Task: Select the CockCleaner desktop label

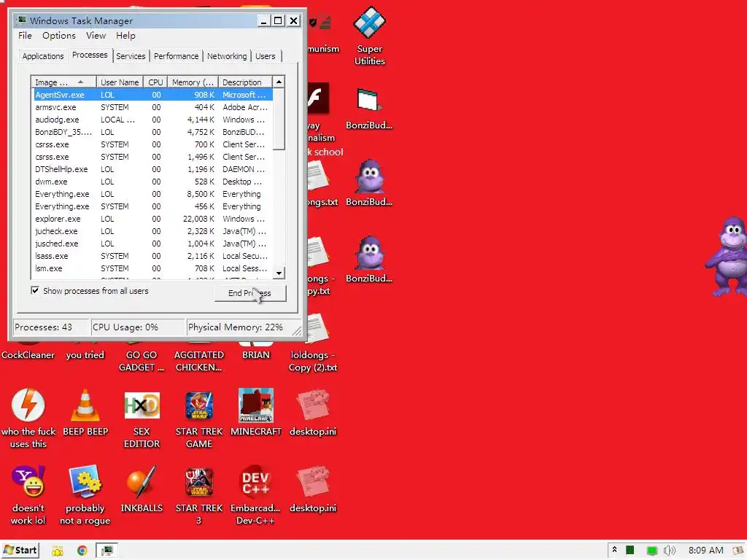Action: tap(28, 355)
